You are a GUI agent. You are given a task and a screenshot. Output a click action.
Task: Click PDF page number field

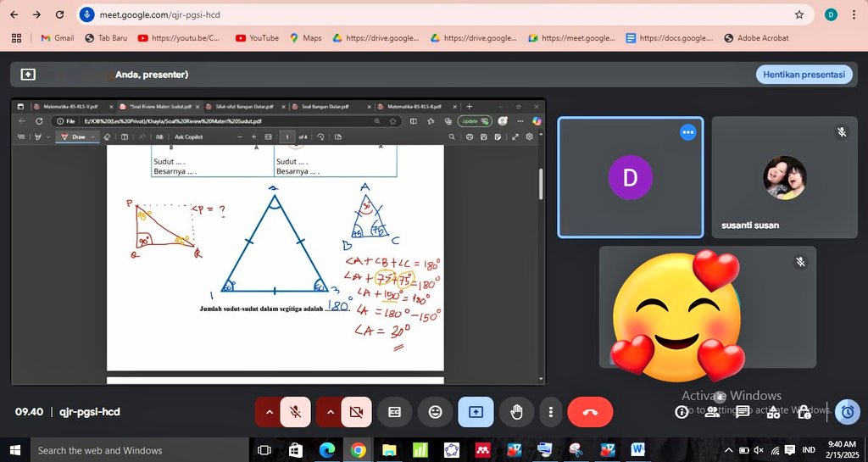coord(287,136)
